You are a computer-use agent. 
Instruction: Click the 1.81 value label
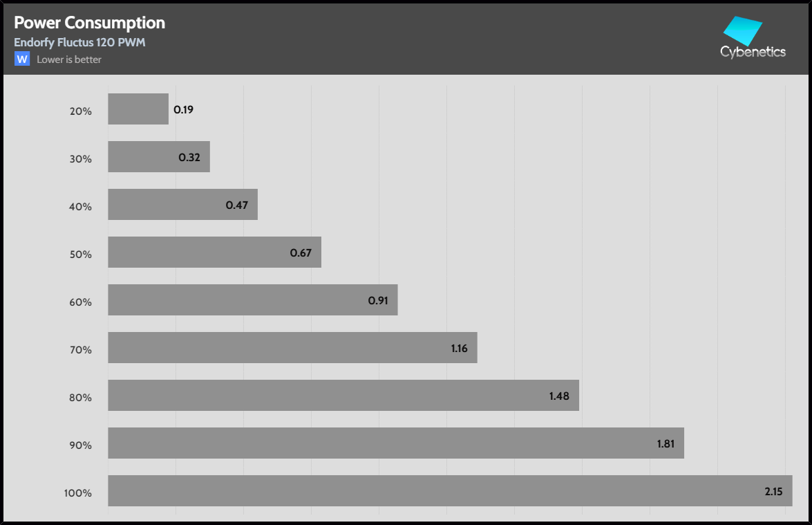tap(665, 443)
